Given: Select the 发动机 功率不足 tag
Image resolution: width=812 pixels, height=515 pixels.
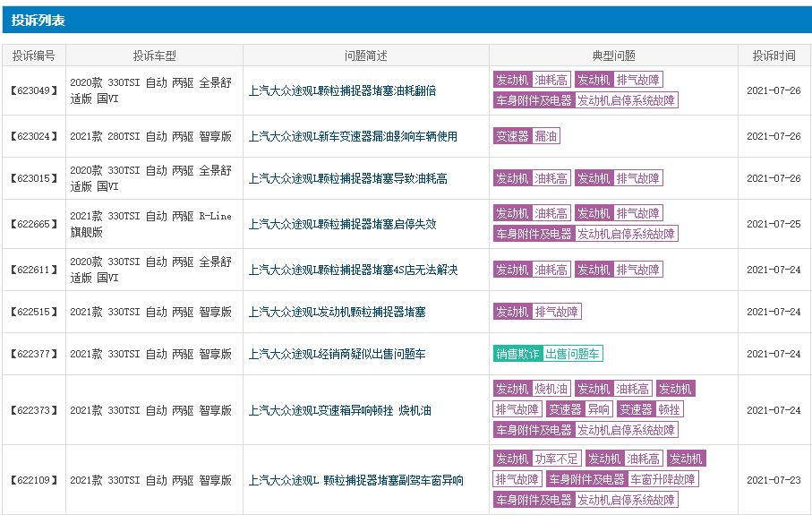Looking at the screenshot, I should (537, 459).
